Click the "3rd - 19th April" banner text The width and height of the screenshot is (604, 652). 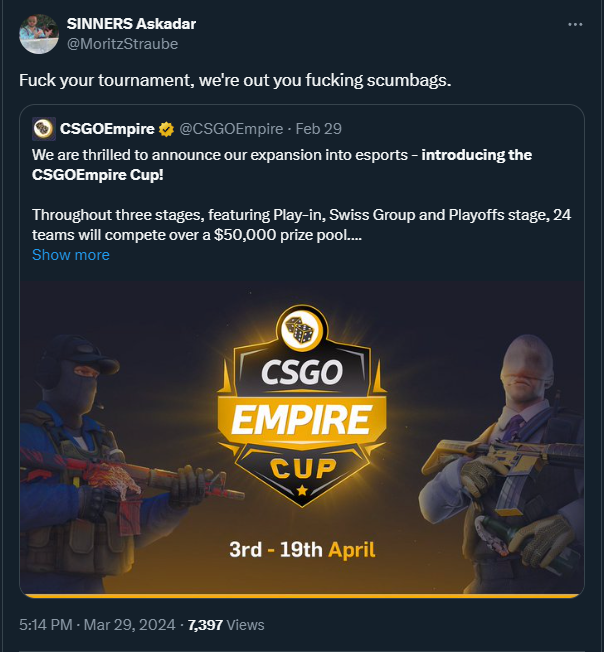(302, 549)
